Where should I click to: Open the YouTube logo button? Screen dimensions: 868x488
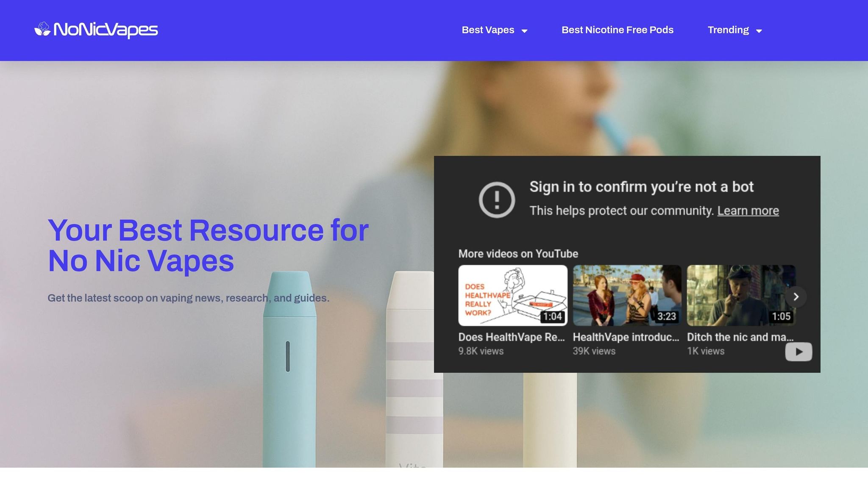coord(798,352)
